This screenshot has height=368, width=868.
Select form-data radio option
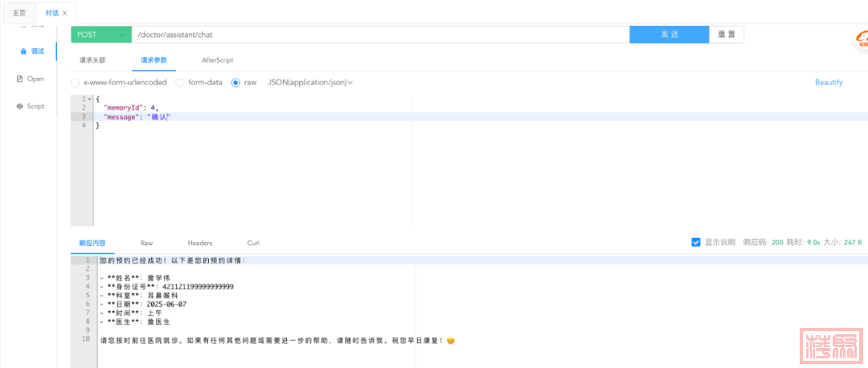(x=180, y=82)
